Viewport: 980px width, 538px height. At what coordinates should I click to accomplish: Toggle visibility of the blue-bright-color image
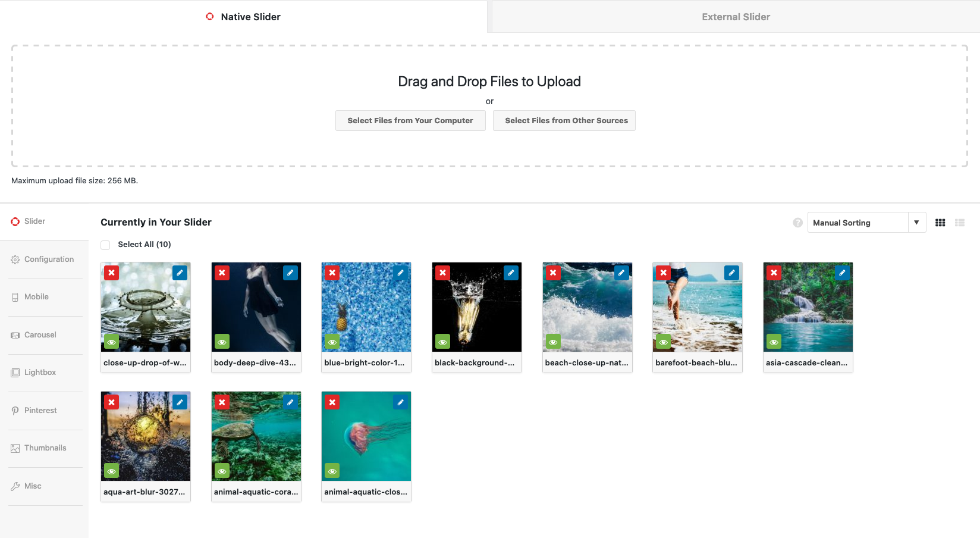pos(332,342)
